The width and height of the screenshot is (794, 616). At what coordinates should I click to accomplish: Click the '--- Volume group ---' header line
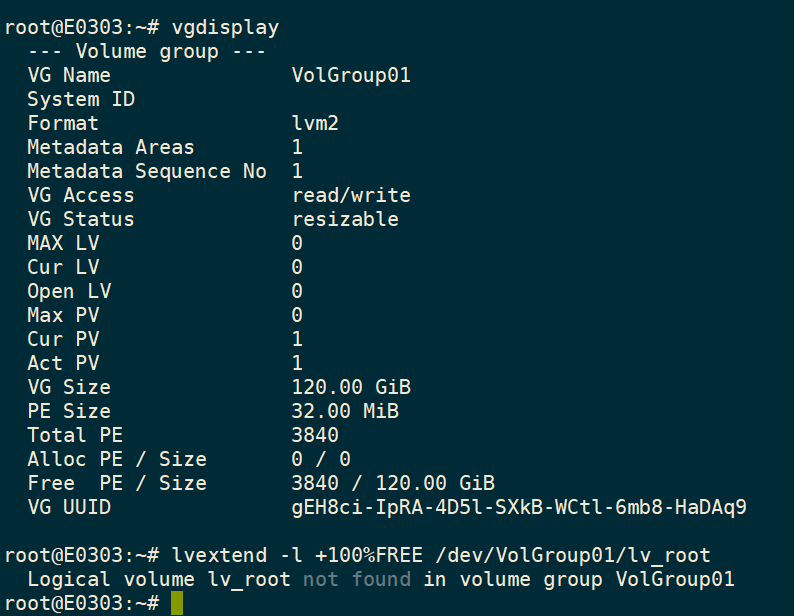point(146,51)
